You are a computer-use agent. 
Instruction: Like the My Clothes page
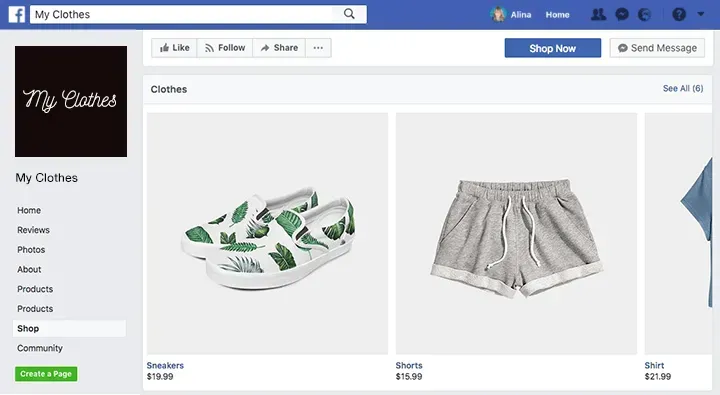click(x=174, y=48)
